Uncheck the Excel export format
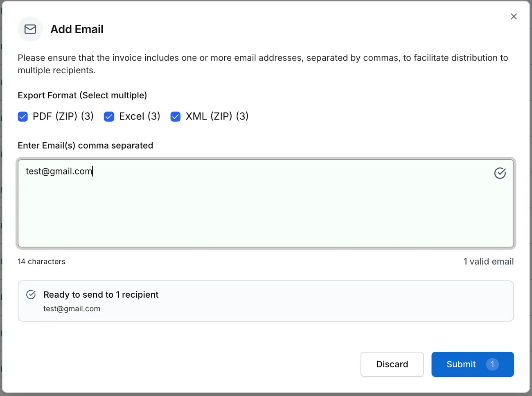 click(109, 117)
